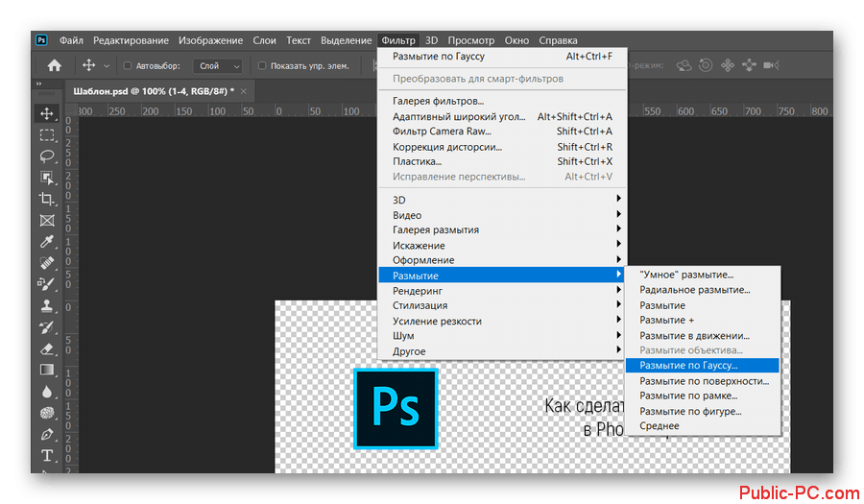
Task: Expand the Оформление submenu
Action: (502, 260)
